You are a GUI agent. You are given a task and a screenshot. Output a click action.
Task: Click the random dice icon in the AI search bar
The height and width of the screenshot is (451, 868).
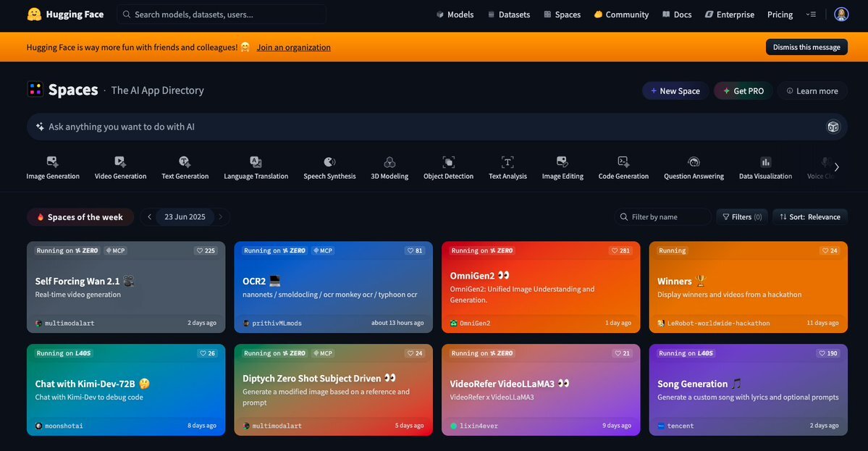(833, 127)
